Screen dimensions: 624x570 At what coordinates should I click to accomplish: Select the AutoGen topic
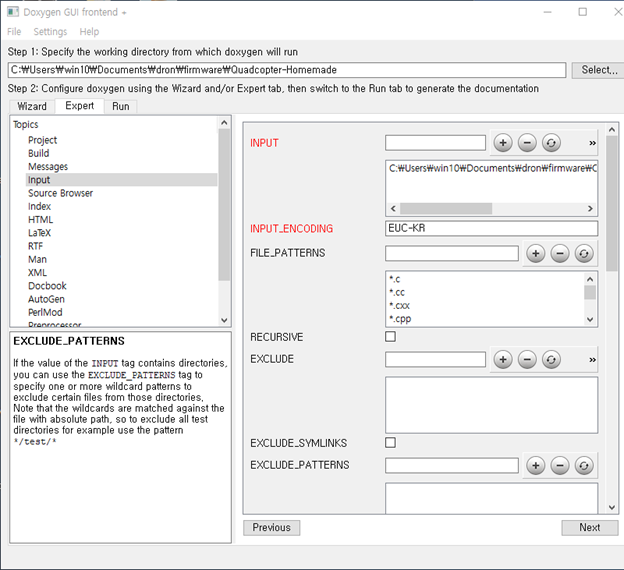coord(46,299)
